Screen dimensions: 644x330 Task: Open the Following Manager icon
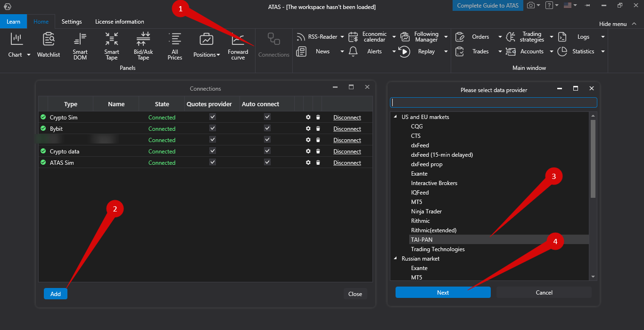coord(405,37)
